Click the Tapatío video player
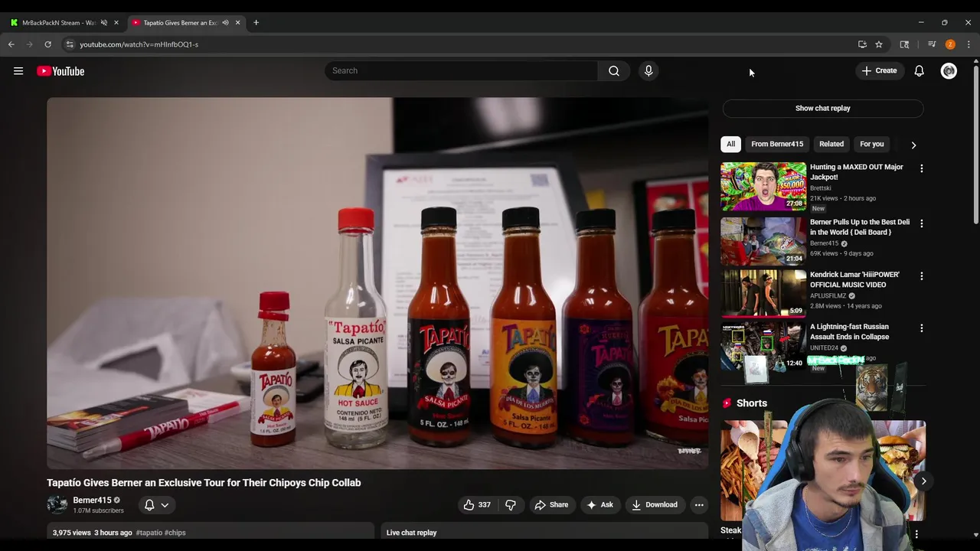Screen dimensions: 980x551 pos(377,283)
